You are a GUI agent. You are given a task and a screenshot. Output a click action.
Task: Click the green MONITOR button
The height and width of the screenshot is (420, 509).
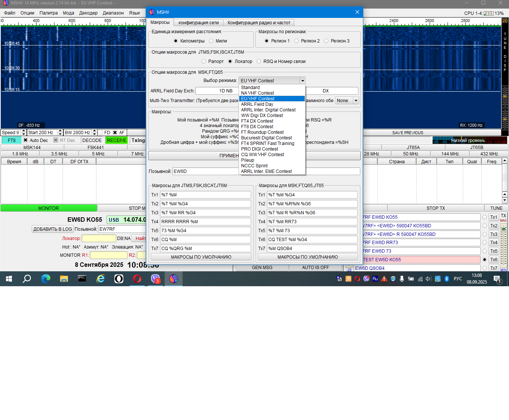[x=48, y=208]
